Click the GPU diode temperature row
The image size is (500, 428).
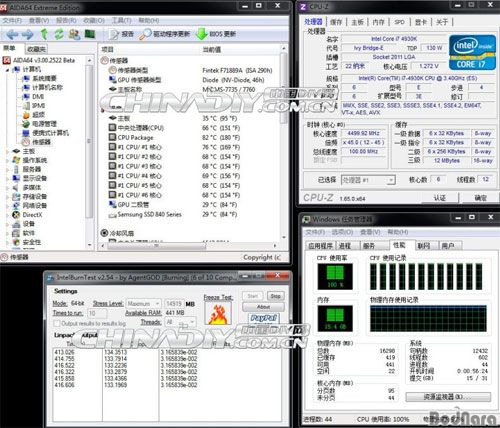[x=173, y=205]
